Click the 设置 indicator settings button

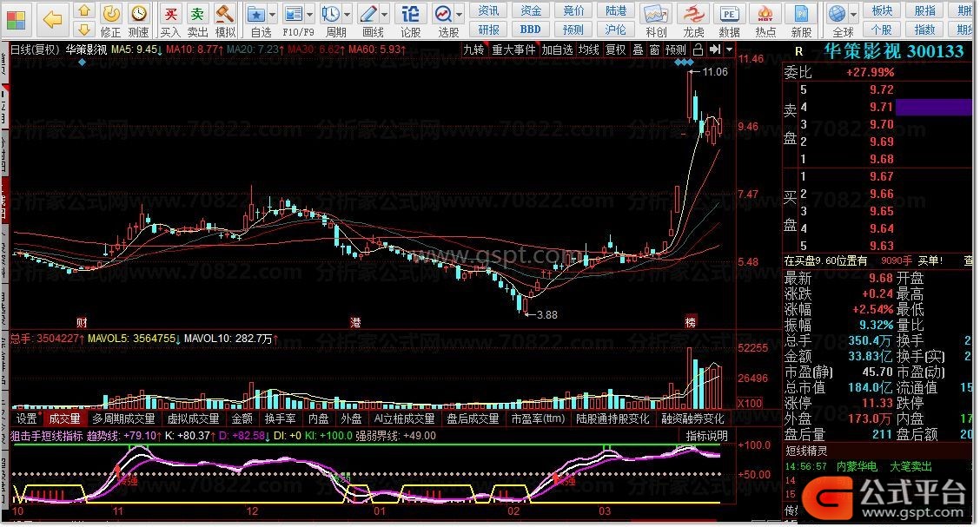(x=27, y=418)
